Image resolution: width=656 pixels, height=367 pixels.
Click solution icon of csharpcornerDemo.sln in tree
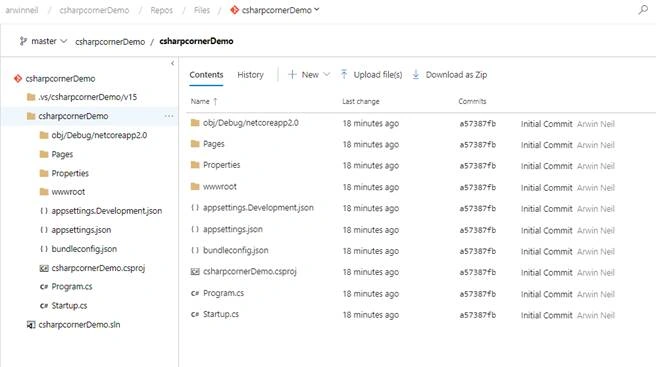point(31,325)
